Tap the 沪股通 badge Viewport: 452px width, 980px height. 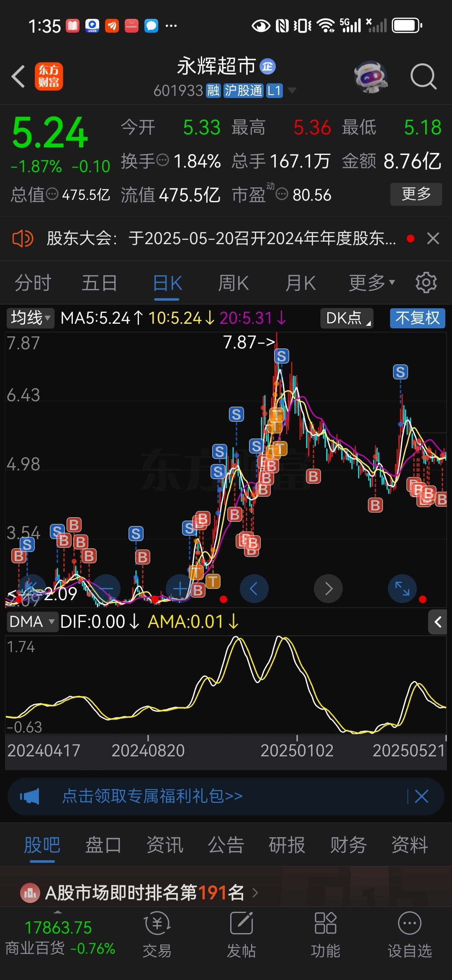tap(243, 90)
